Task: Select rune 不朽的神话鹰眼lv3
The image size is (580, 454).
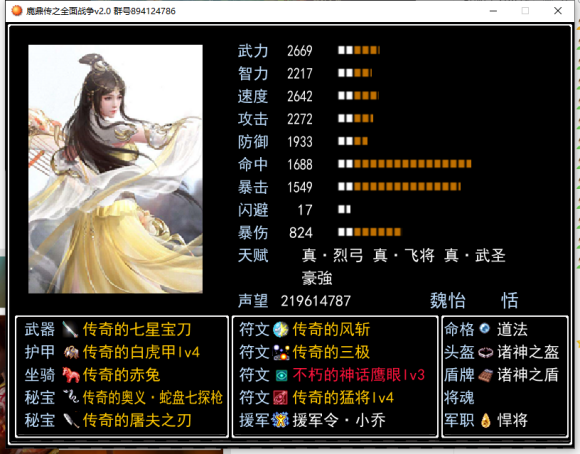Action: click(x=359, y=375)
